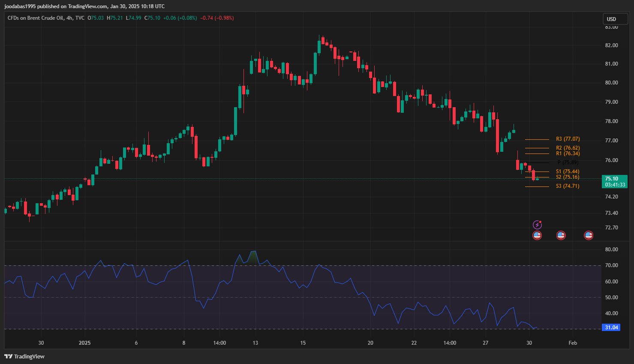The width and height of the screenshot is (634, 364).
Task: Click the Feb label on the time axis
Action: [x=573, y=343]
